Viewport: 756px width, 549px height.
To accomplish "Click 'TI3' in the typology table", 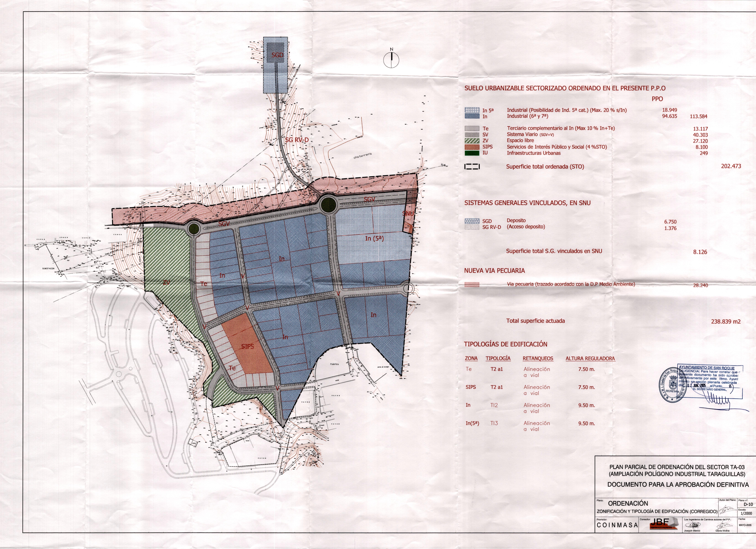I will click(494, 423).
